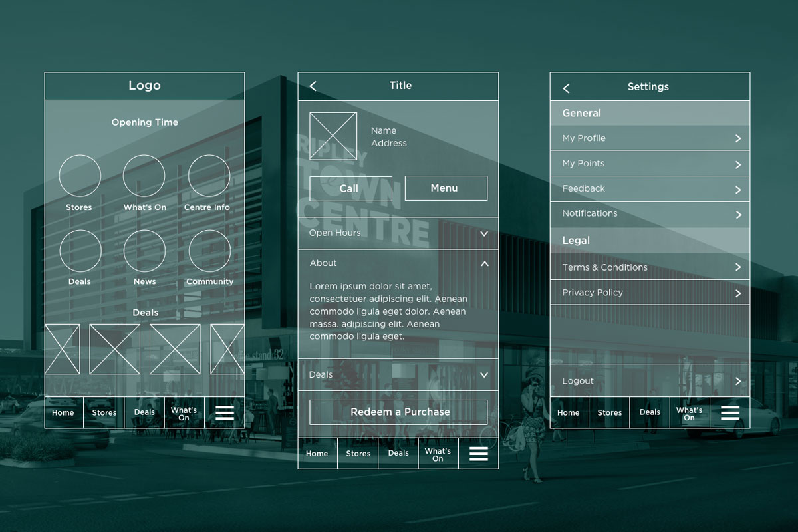798x532 pixels.
Task: Select the Home tab on the Settings screen
Action: pos(568,412)
